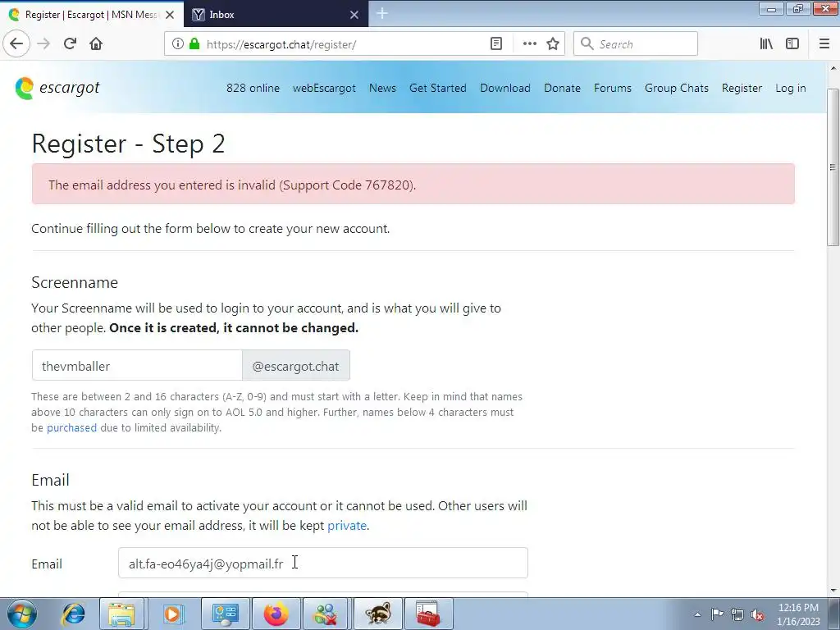Close the Inbox tab

point(354,15)
